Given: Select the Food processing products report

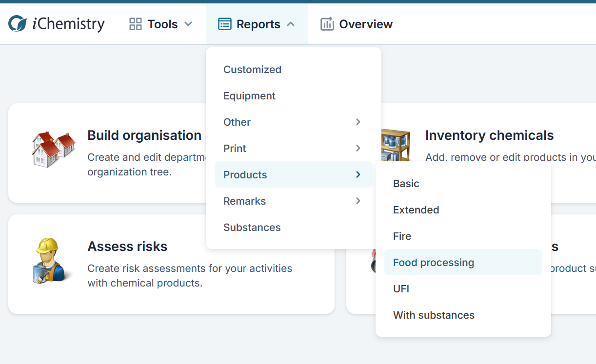Looking at the screenshot, I should 433,263.
